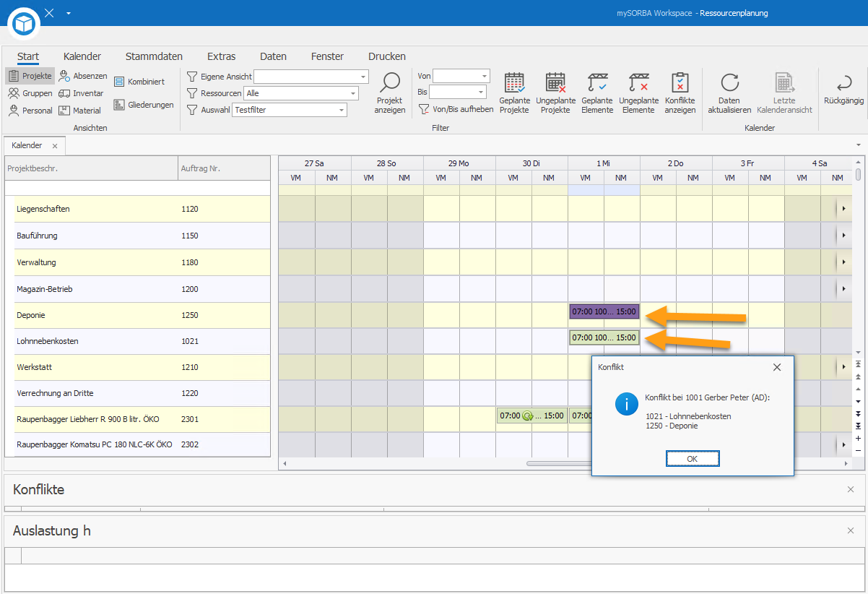Select the purple Deponie booking 07:00–15:00
Screen dimensions: 868x594
tap(604, 311)
